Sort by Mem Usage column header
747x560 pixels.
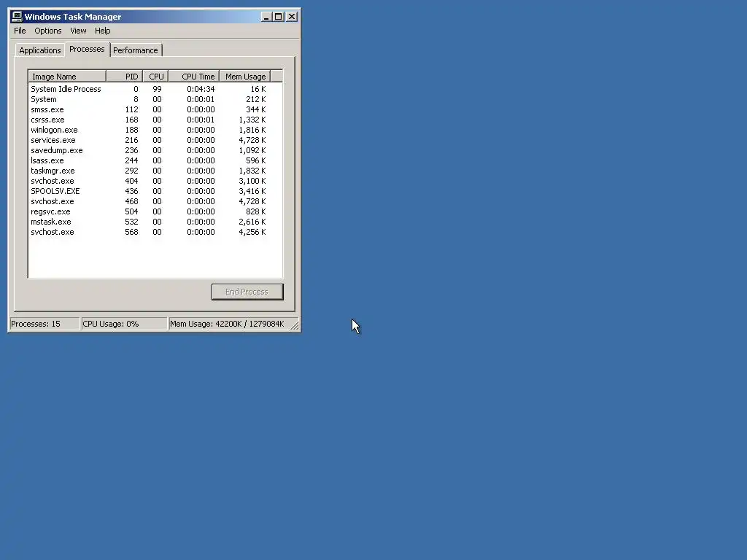click(x=245, y=77)
